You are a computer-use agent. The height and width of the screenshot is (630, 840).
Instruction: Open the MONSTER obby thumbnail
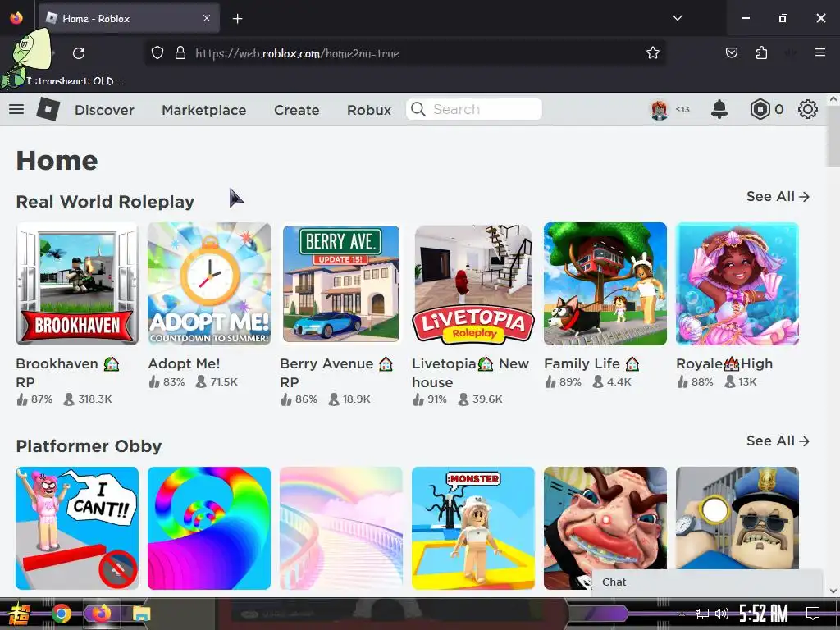473,528
